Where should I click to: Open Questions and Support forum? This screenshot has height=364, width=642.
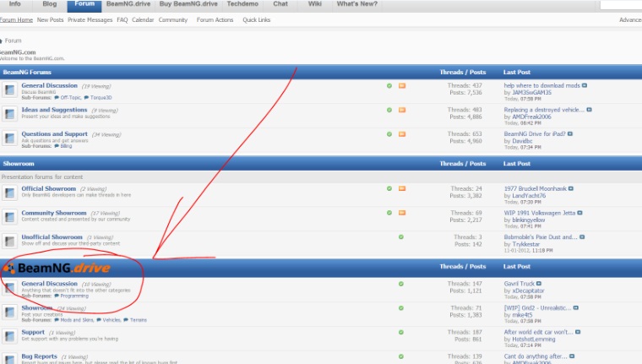click(x=54, y=133)
